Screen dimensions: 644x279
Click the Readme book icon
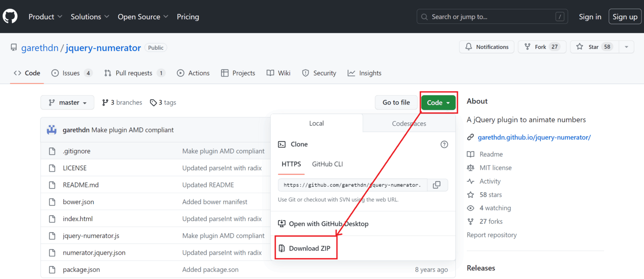pyautogui.click(x=470, y=154)
